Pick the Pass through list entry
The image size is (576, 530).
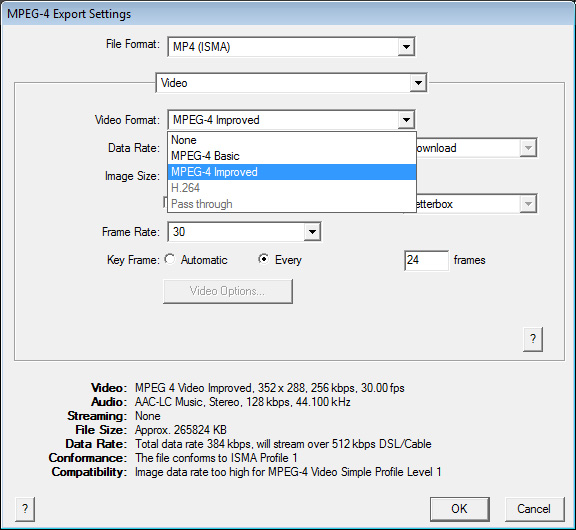pyautogui.click(x=292, y=204)
